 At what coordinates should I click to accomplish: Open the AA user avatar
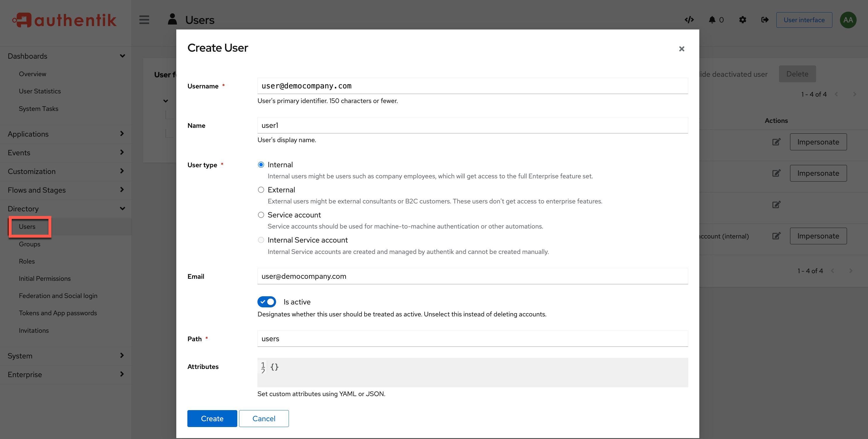coord(848,20)
